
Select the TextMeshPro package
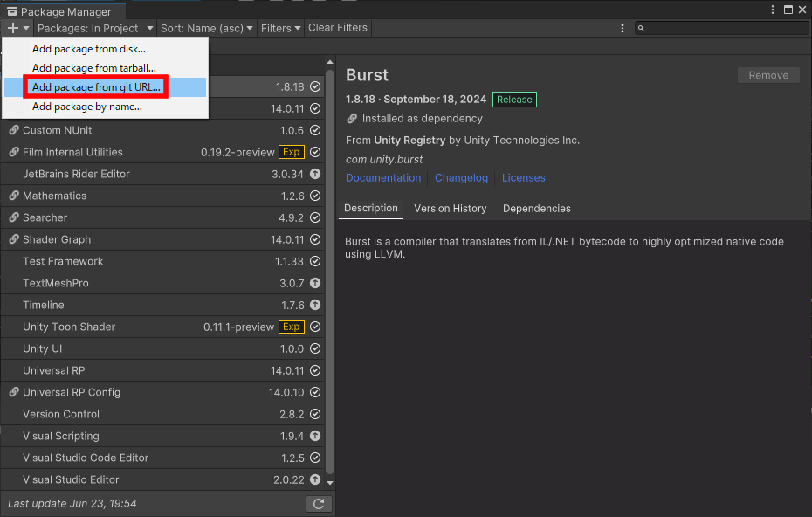pyautogui.click(x=162, y=283)
